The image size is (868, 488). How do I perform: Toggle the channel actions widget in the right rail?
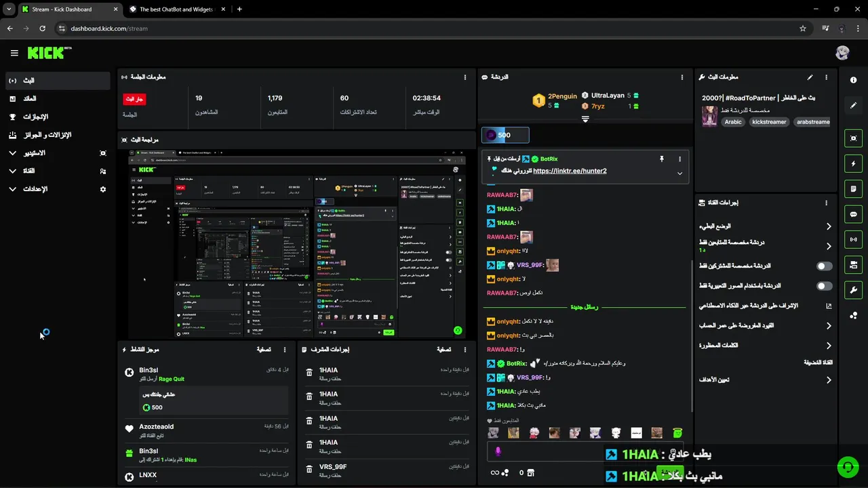(x=853, y=264)
